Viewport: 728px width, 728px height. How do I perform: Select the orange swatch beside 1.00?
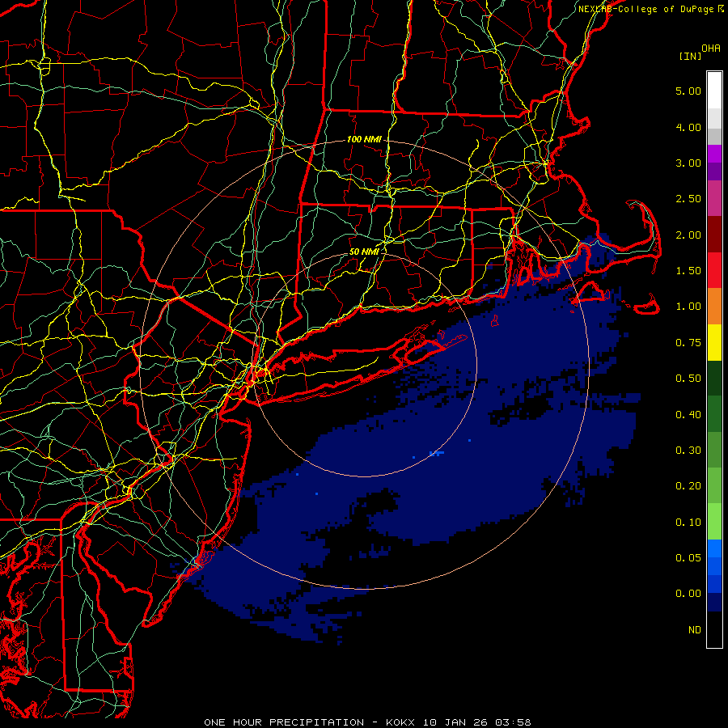coord(714,306)
